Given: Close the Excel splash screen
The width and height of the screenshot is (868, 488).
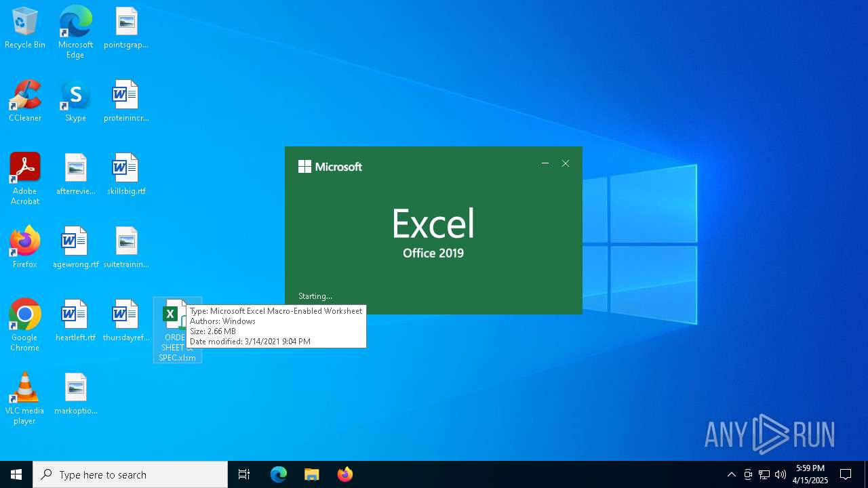Looking at the screenshot, I should 566,163.
